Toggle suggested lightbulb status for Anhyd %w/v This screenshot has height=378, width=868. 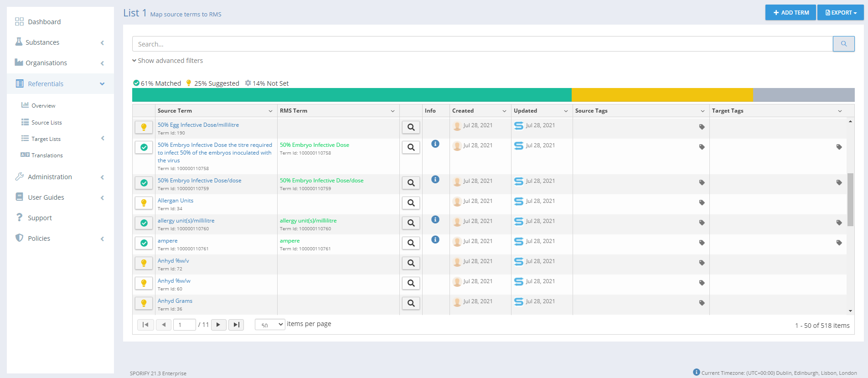(x=144, y=263)
